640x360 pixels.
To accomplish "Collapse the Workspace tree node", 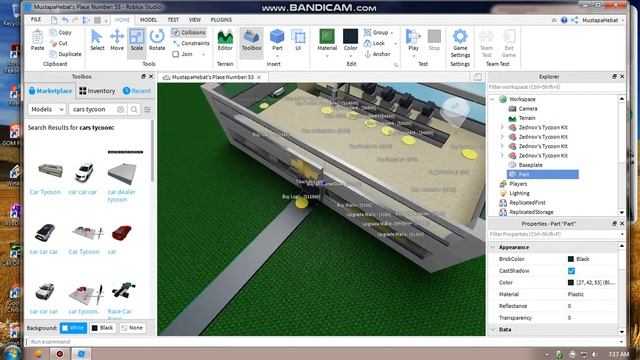I will click(492, 99).
